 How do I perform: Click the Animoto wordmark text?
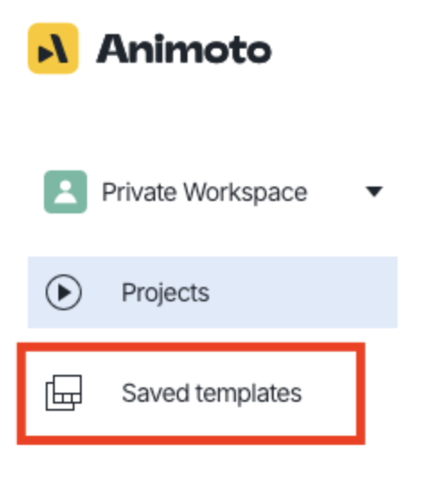click(184, 49)
